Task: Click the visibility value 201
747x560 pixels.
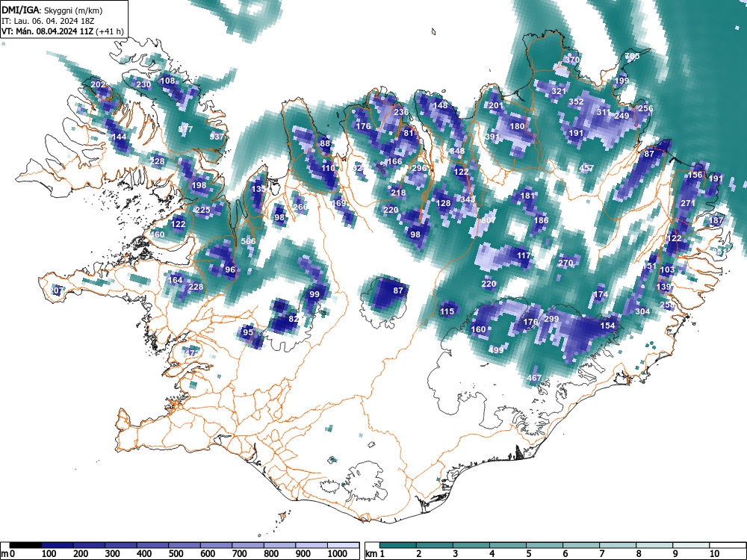Action: 496,105
